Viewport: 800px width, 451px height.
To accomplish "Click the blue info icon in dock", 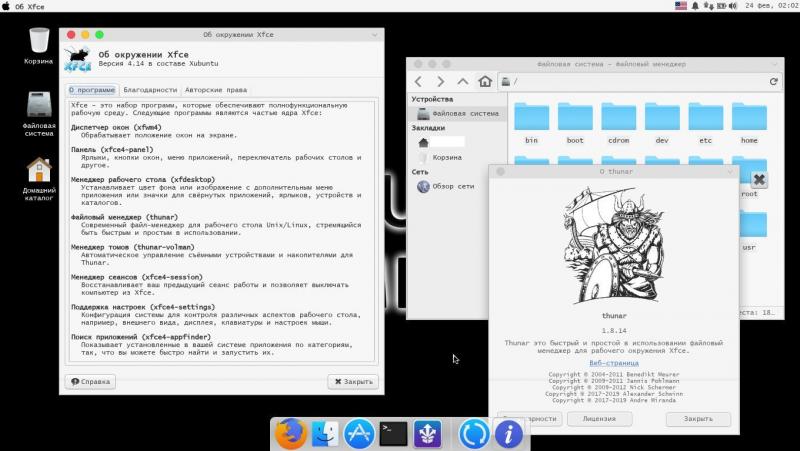I will pos(509,433).
